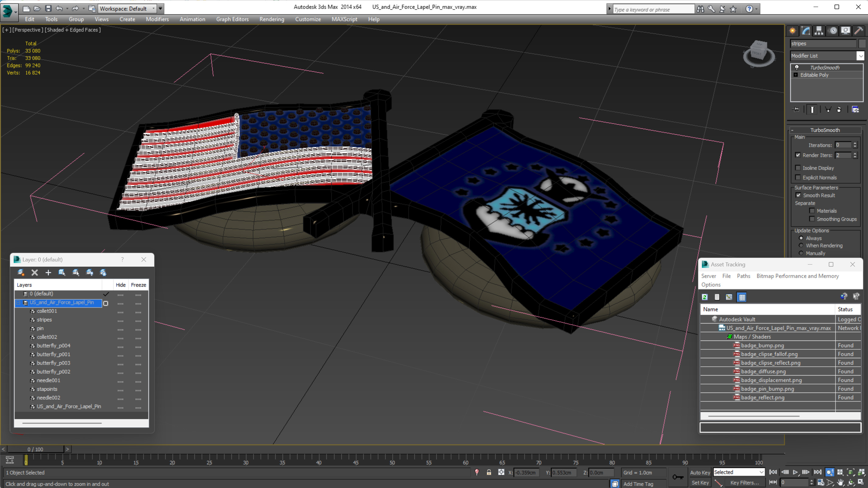Click the Open File toolbar icon

[x=37, y=9]
